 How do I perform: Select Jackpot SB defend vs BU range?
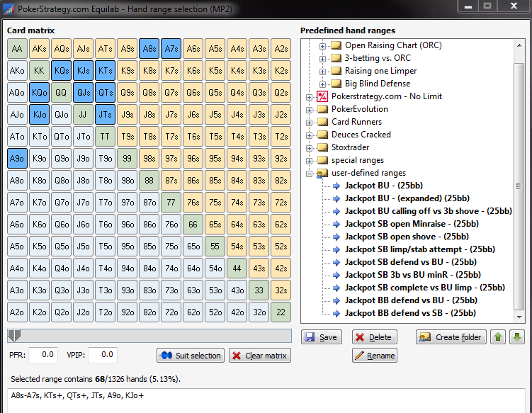(x=411, y=262)
